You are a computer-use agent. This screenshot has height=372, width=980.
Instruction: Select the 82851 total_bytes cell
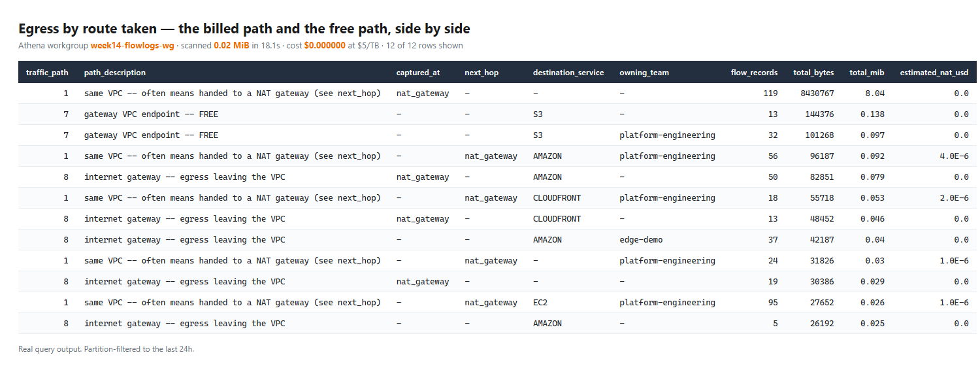(822, 177)
